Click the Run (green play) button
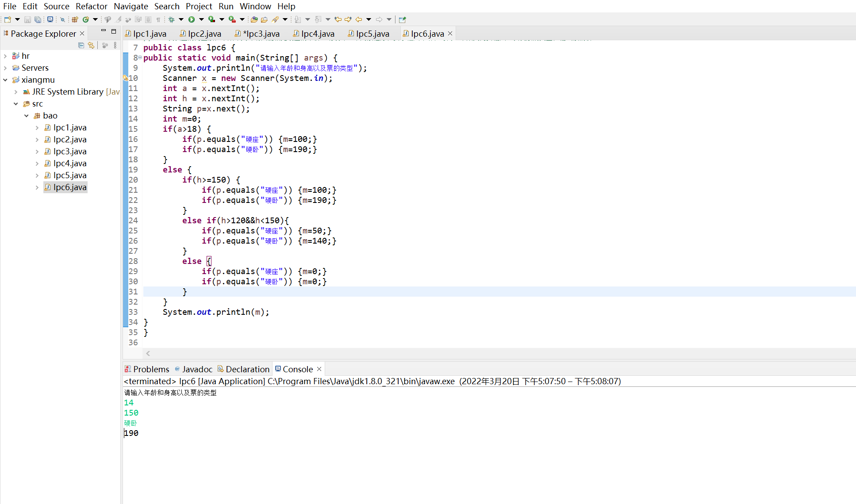The width and height of the screenshot is (856, 504). 192,19
